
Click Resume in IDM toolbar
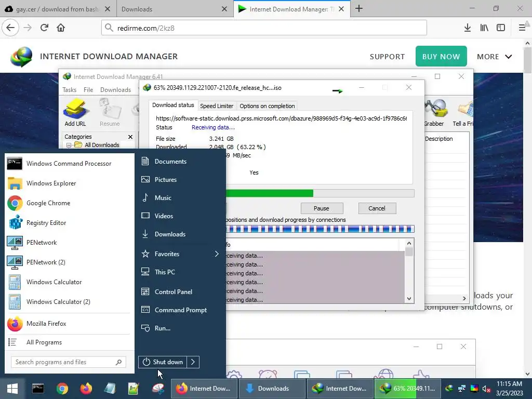pyautogui.click(x=110, y=113)
